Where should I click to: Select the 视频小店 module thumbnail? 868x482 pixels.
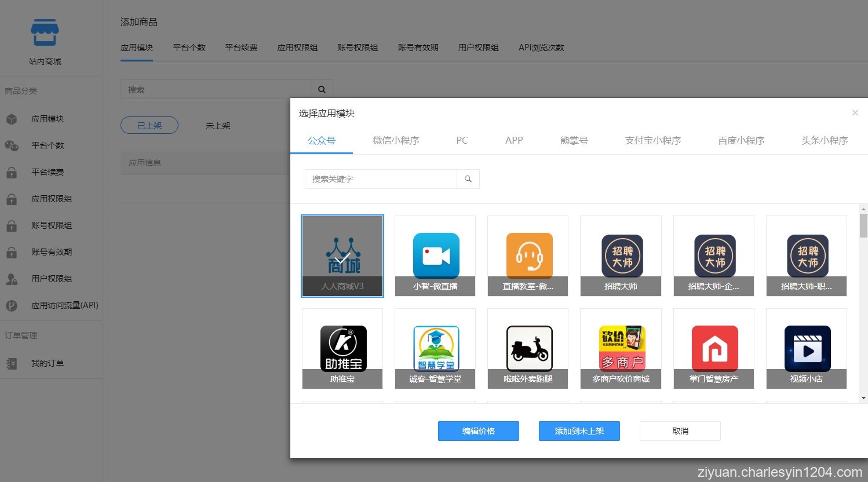(x=806, y=349)
